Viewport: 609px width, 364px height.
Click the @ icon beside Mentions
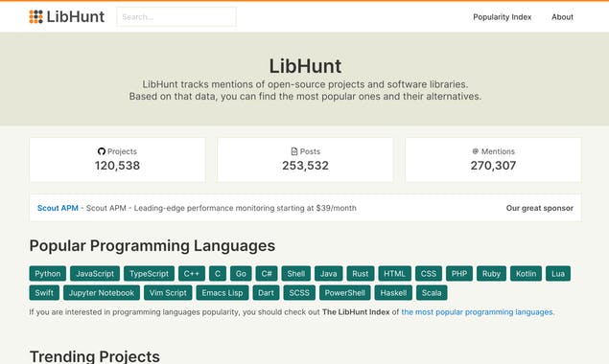pos(476,151)
